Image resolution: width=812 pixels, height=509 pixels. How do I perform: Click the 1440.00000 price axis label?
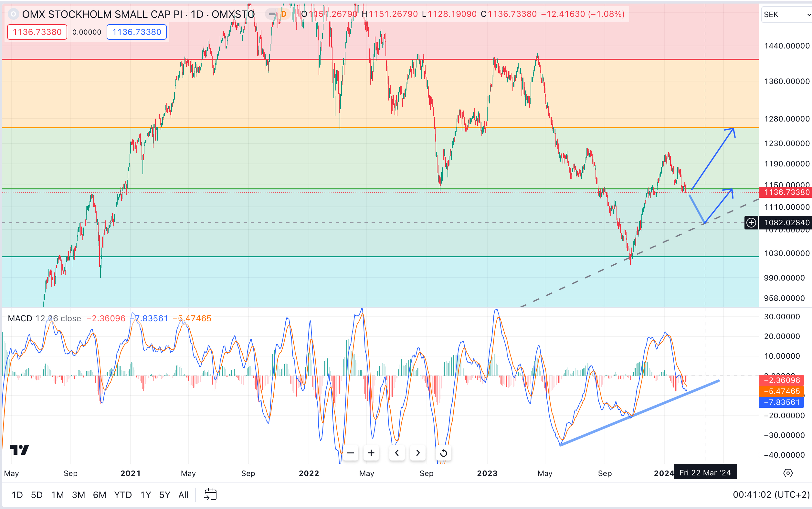click(x=787, y=46)
